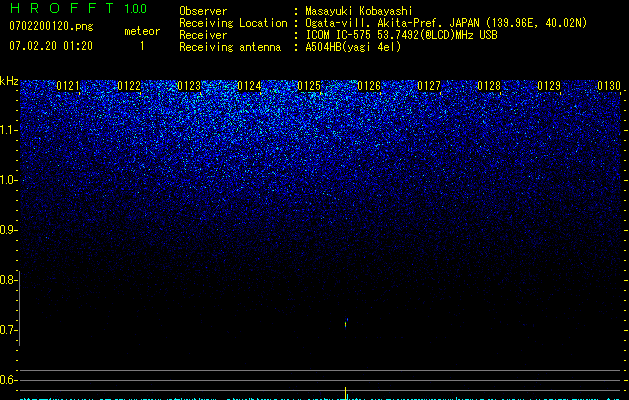Click the gray vertical range bar beside 0.7-0.8 kHz
629x400 pixels.
click(x=20, y=308)
